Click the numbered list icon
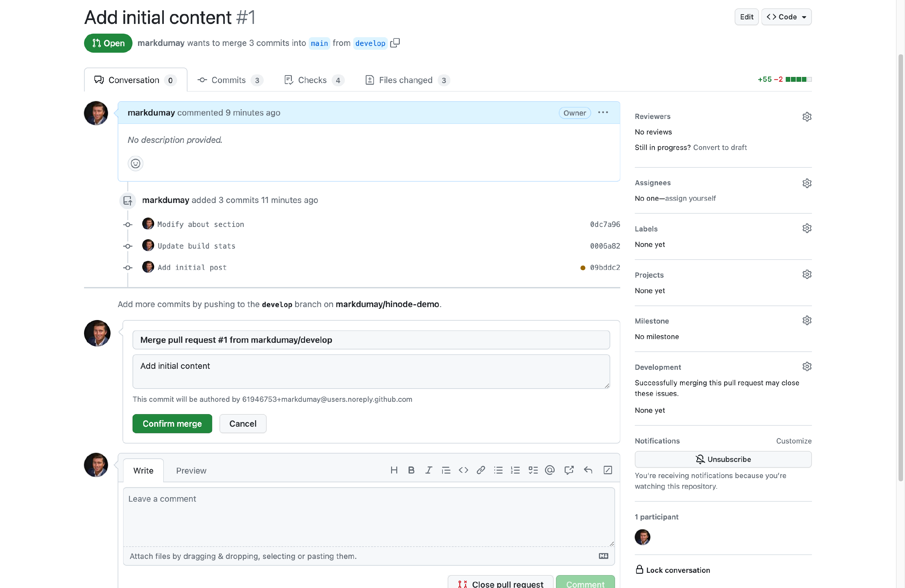 [x=515, y=470]
